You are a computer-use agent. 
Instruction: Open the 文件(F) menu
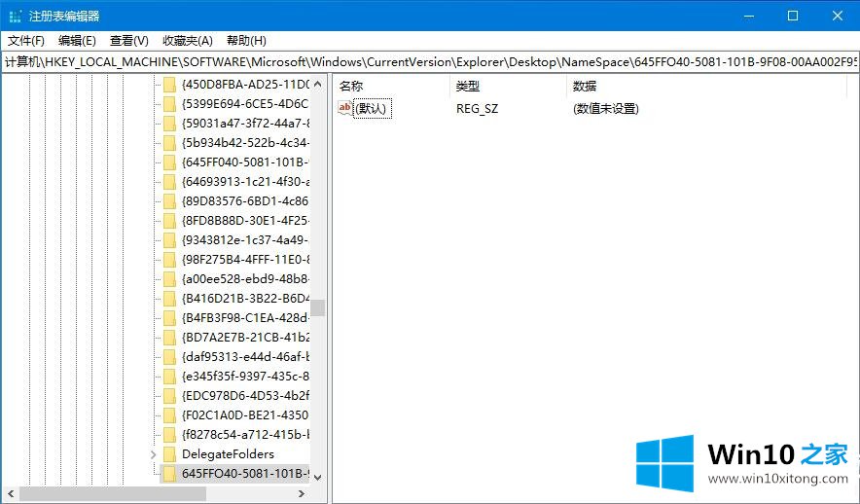pyautogui.click(x=25, y=41)
